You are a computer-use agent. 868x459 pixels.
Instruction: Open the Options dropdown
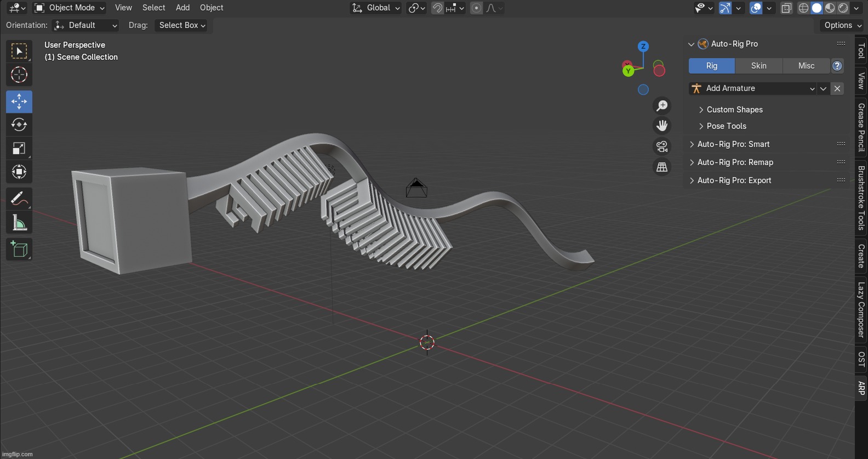[x=842, y=25]
